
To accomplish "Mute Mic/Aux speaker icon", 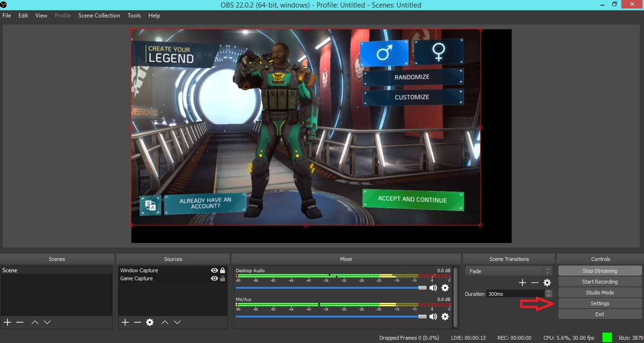I will (x=433, y=317).
